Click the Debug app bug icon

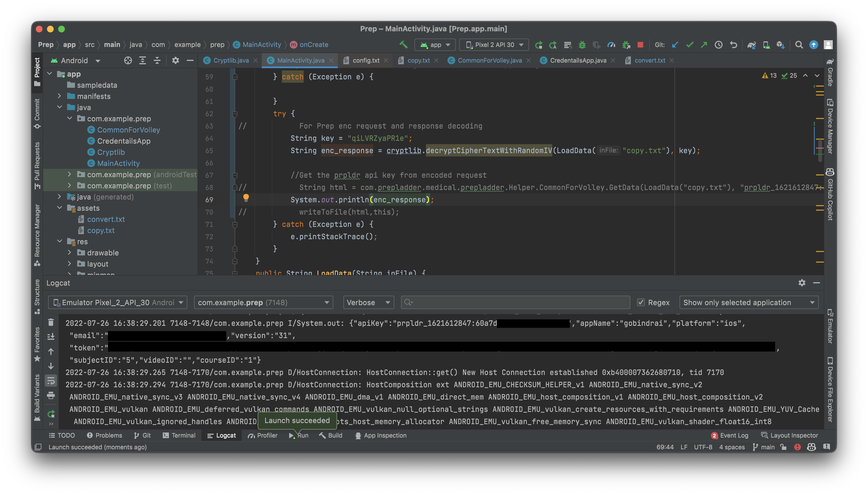[x=582, y=45]
